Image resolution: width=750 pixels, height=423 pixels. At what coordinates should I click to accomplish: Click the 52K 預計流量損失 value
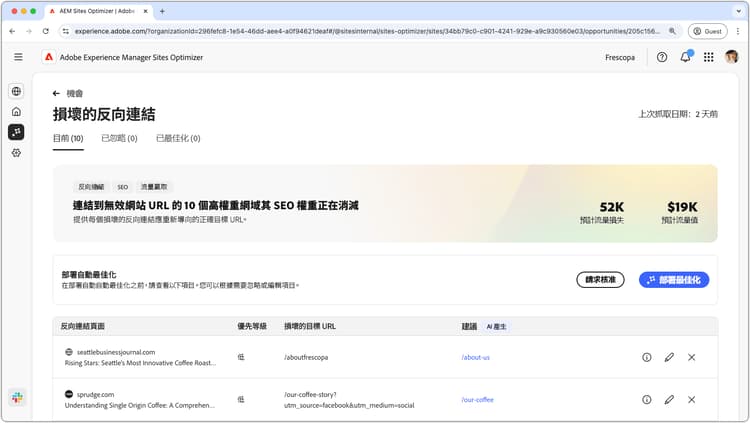coord(612,207)
